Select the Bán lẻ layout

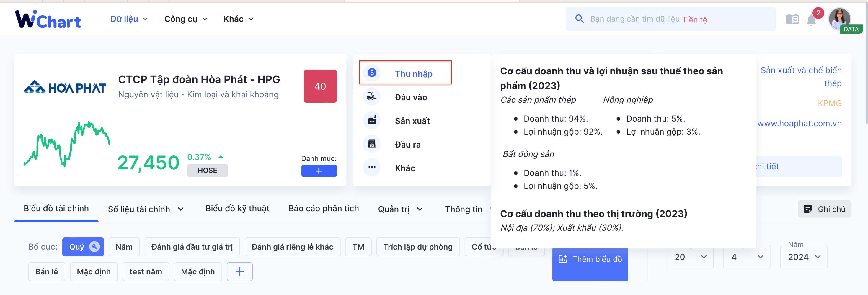click(47, 271)
